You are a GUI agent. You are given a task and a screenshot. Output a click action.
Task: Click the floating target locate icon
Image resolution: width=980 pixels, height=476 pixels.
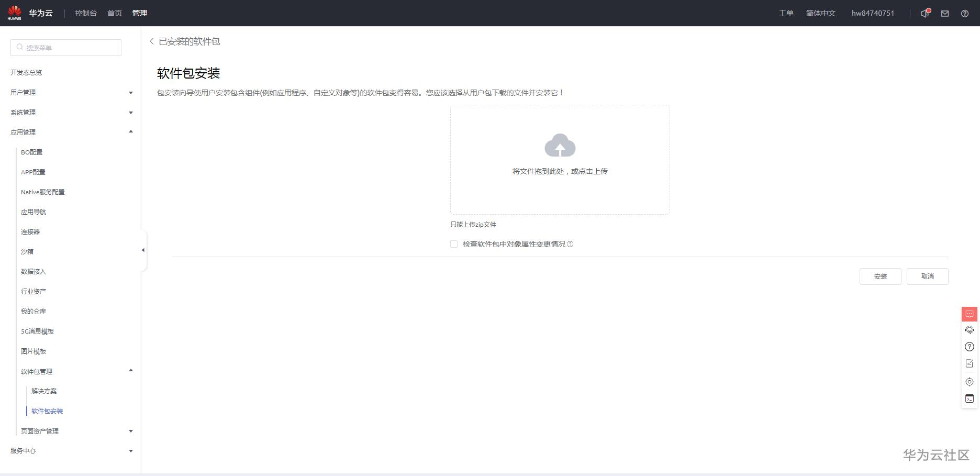click(x=970, y=382)
